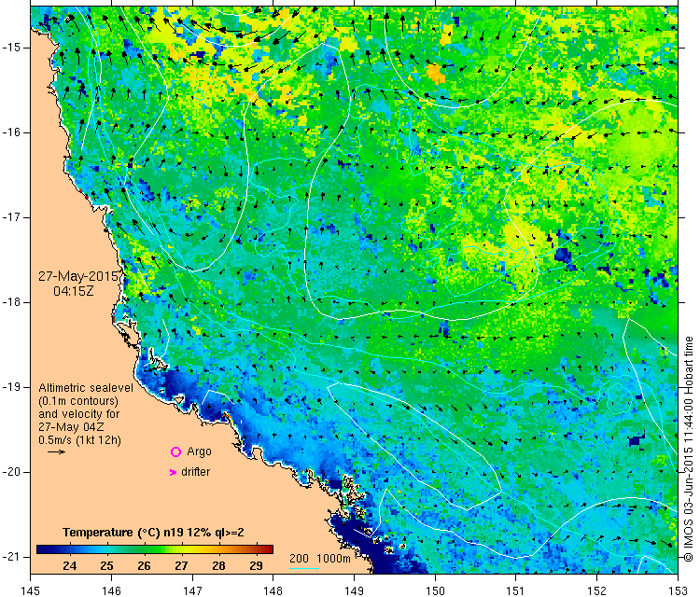Click the IMOS copyright timestamp text
700x597 pixels.
(x=689, y=450)
